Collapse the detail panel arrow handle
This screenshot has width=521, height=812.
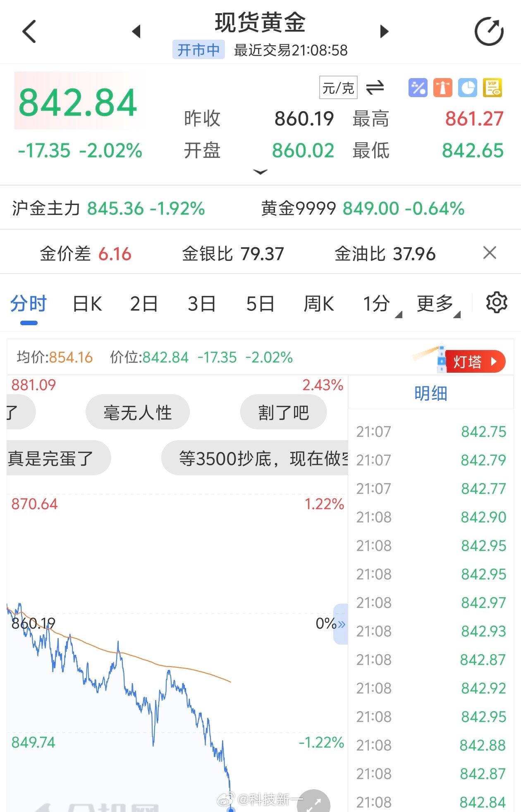click(x=341, y=624)
